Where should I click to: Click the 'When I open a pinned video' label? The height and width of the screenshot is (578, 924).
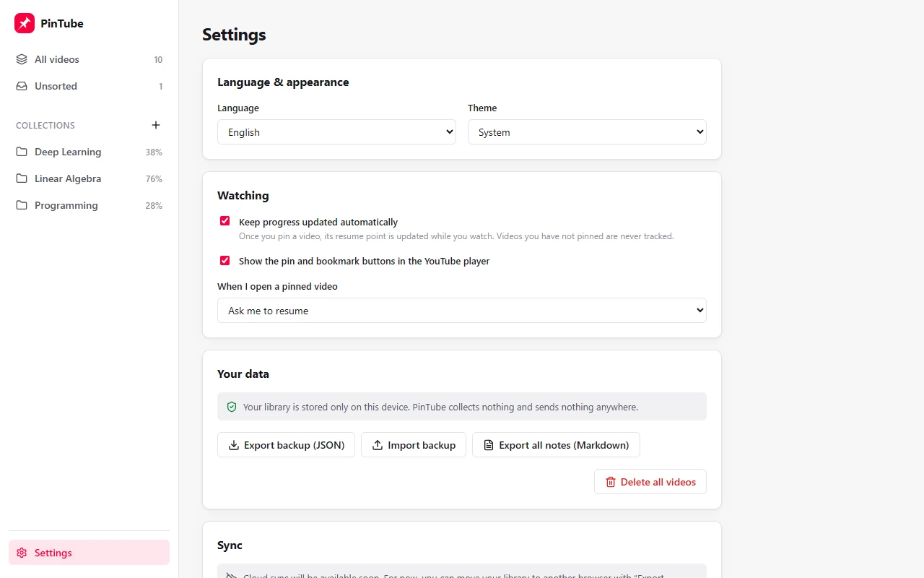(x=277, y=287)
